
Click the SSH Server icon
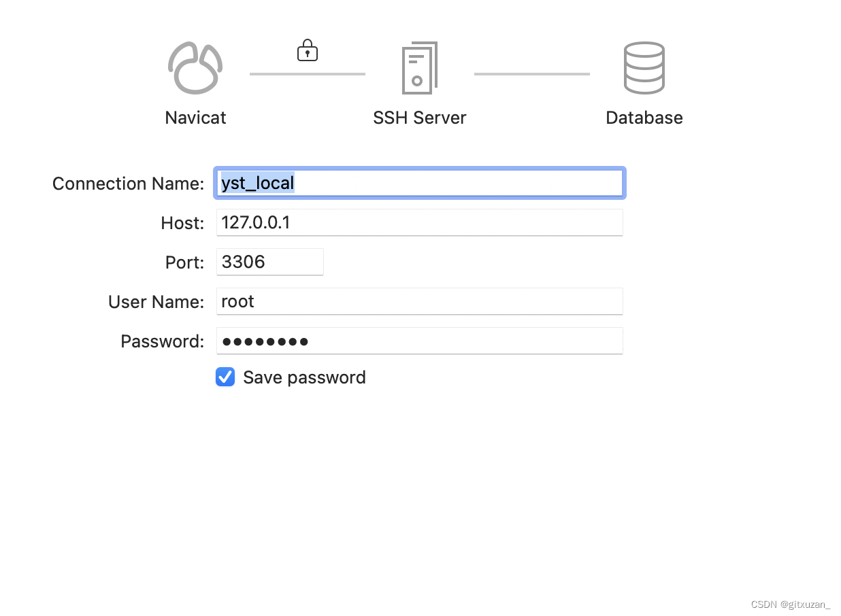(419, 68)
